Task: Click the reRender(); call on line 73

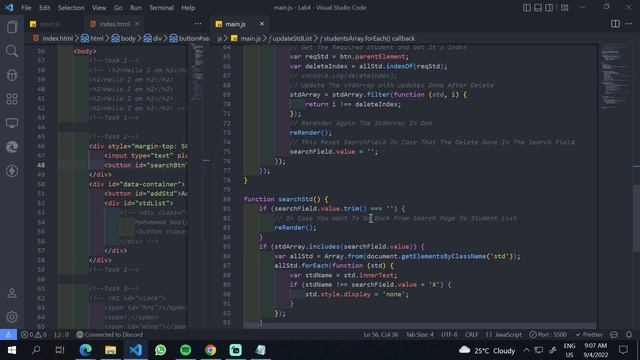Action: coord(311,133)
